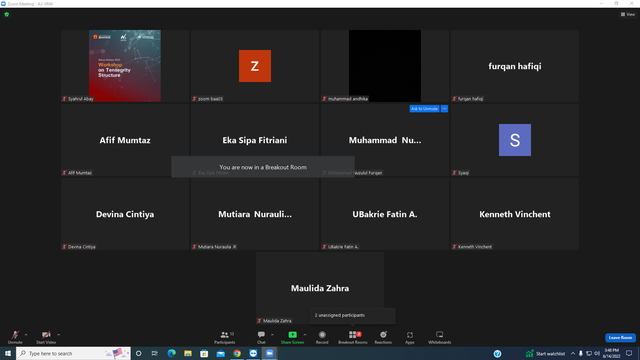Open Microsoft Store from the taskbar
The image size is (640, 360).
click(204, 353)
